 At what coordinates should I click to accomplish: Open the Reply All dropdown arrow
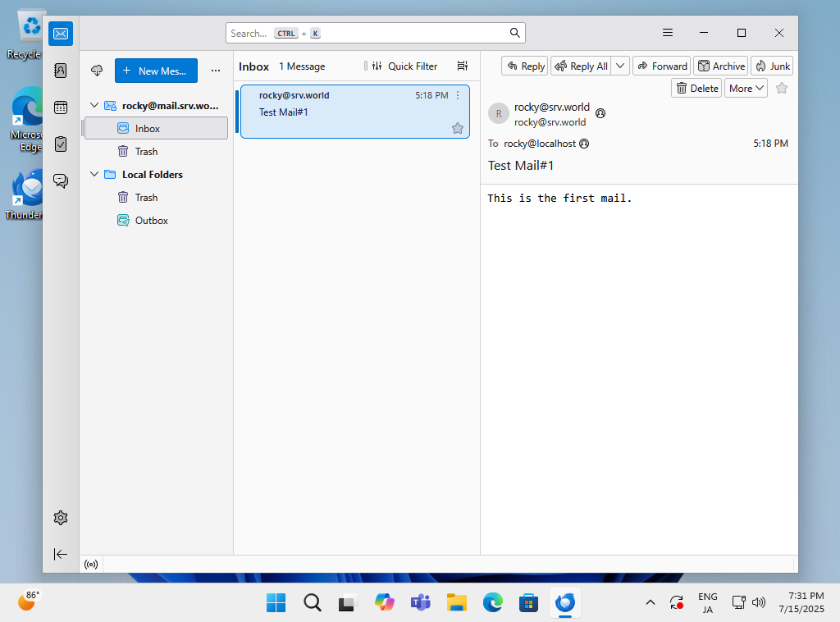620,66
